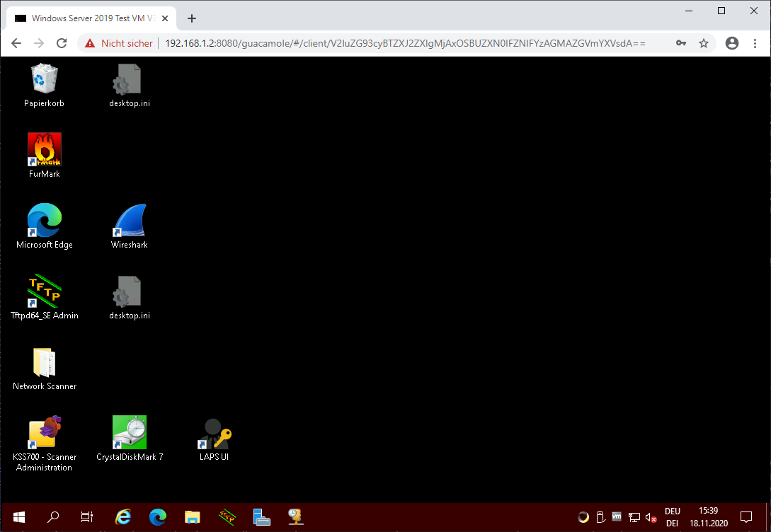Select the Microsoft Edge desktop shortcut
Screen dimensions: 771x532
[x=44, y=221]
